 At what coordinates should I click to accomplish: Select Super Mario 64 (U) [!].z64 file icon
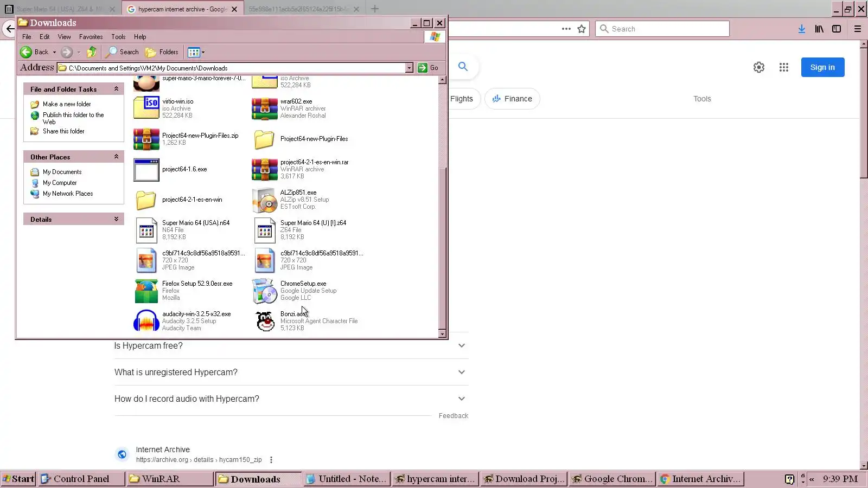click(x=265, y=230)
